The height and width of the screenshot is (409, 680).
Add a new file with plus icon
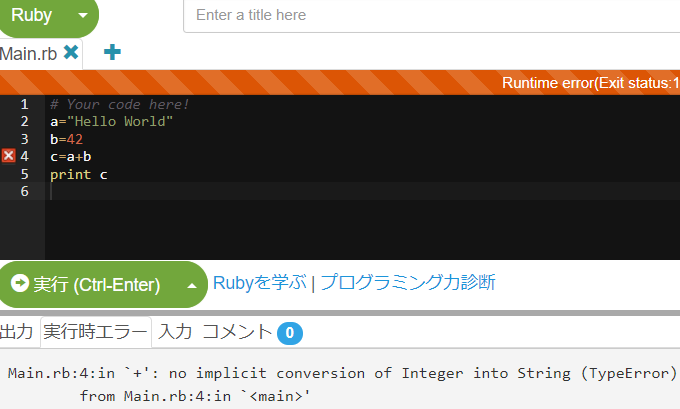coord(112,52)
